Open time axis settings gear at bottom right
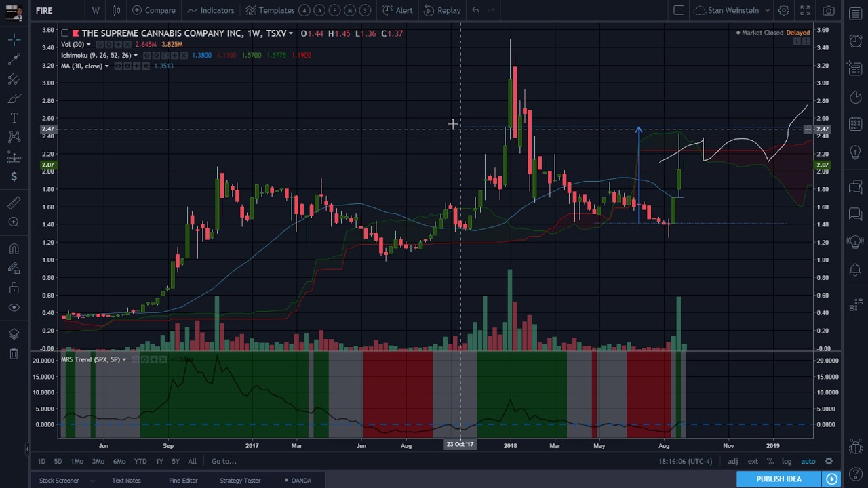 coord(829,461)
